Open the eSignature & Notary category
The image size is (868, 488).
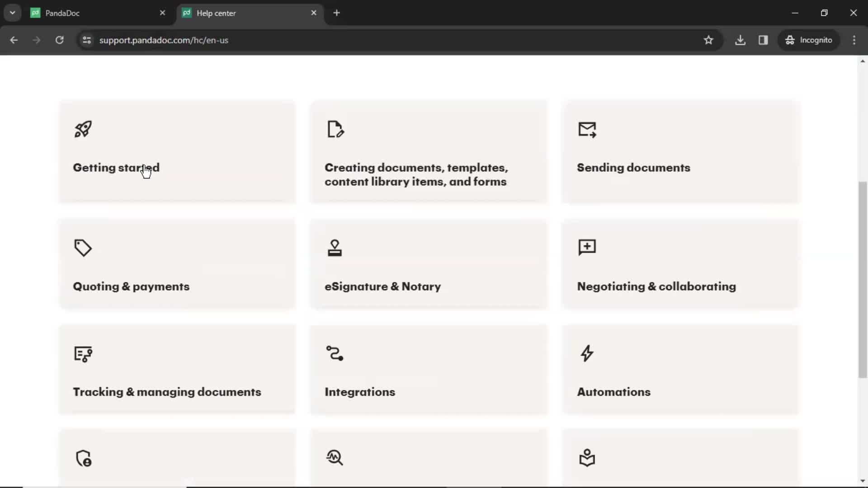coord(429,264)
